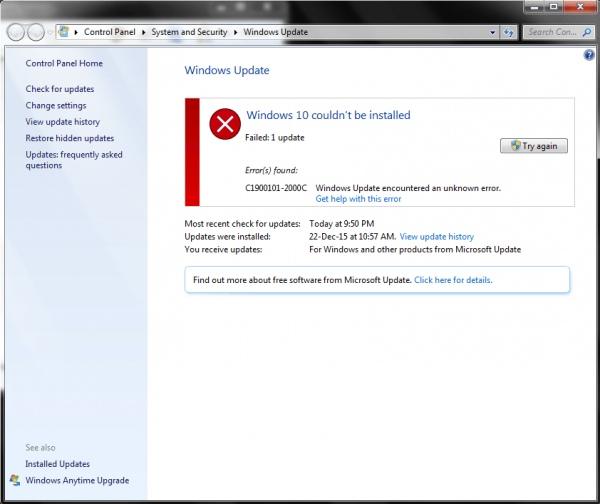Open View update history link beside install date
The height and width of the screenshot is (504, 600).
coord(437,237)
